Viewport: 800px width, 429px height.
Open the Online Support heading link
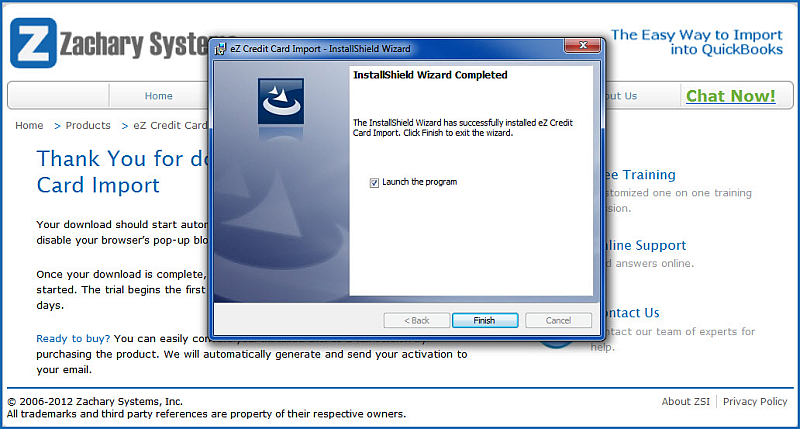tap(645, 245)
